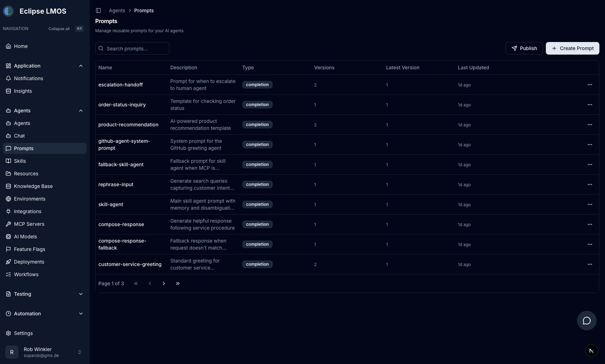Click the escalation-handoff prompt name
Viewport: 605px width, 364px height.
[x=120, y=85]
